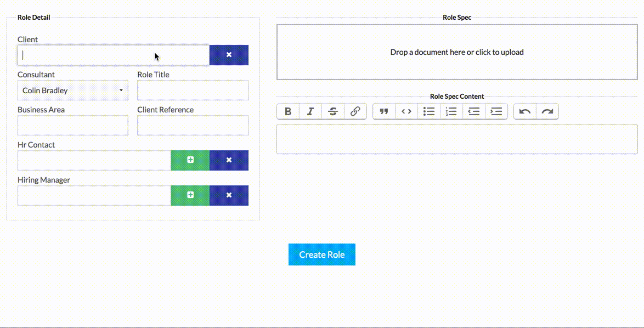Image resolution: width=644 pixels, height=328 pixels.
Task: Redo last edit in editor
Action: click(547, 111)
